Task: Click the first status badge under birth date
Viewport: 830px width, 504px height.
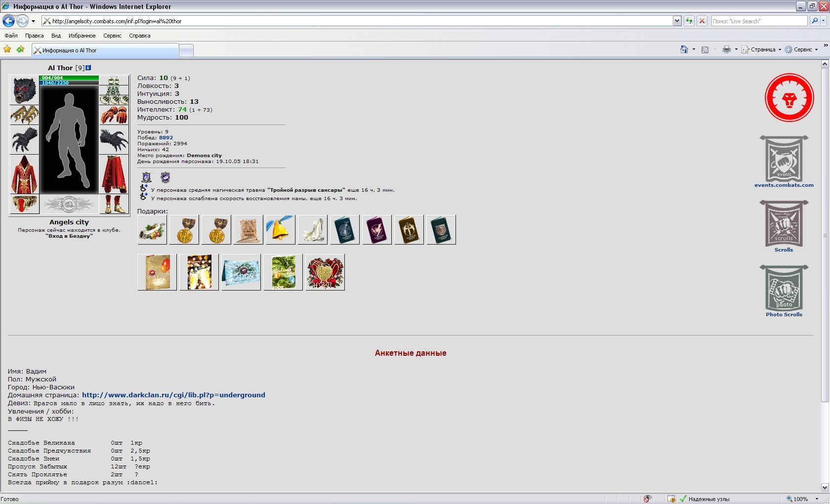Action: 146,177
